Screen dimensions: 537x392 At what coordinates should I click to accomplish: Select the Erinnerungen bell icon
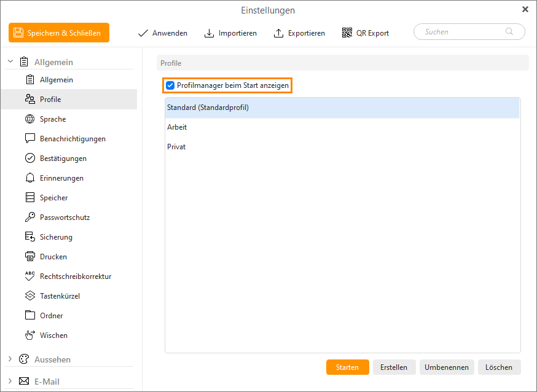click(29, 178)
